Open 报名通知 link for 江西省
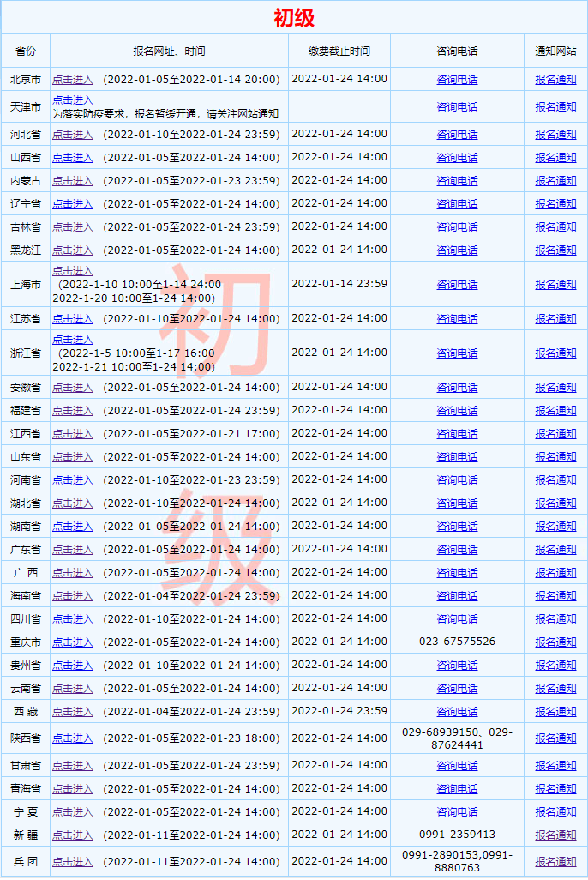 coord(555,434)
